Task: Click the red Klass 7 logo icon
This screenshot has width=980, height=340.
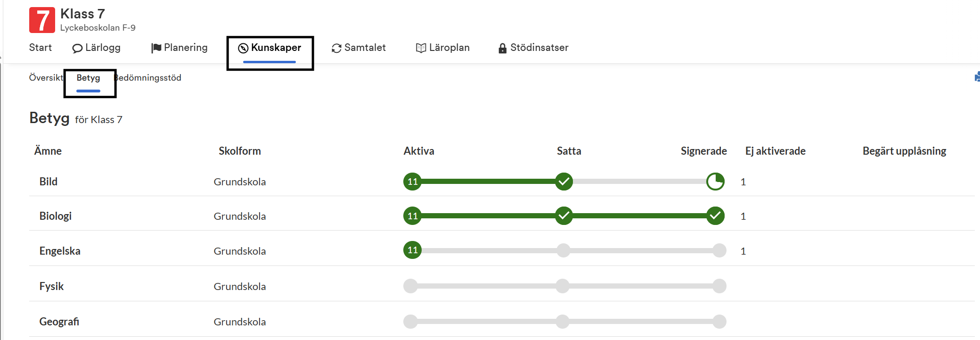Action: click(x=42, y=20)
